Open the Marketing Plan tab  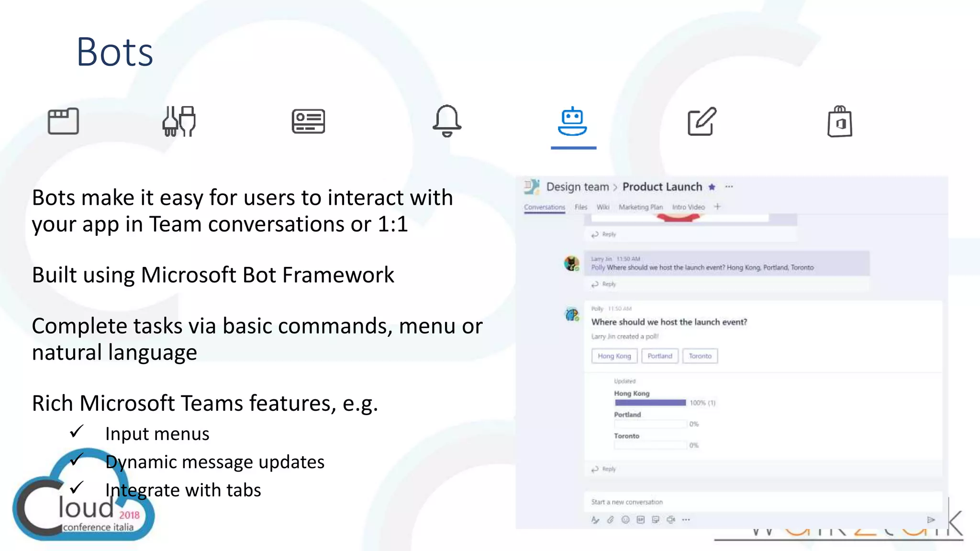pos(641,207)
